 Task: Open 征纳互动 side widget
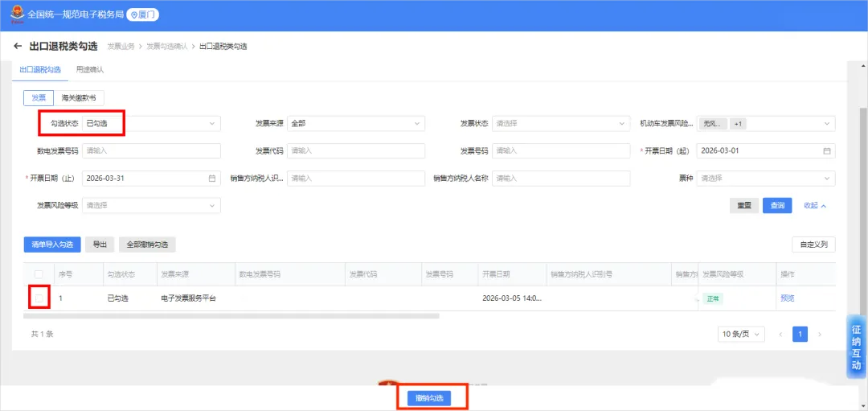[857, 347]
